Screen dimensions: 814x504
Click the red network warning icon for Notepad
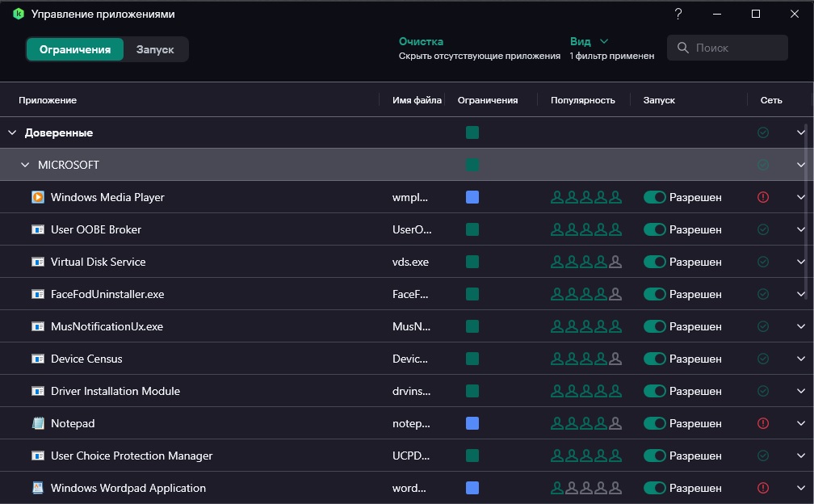pos(763,423)
